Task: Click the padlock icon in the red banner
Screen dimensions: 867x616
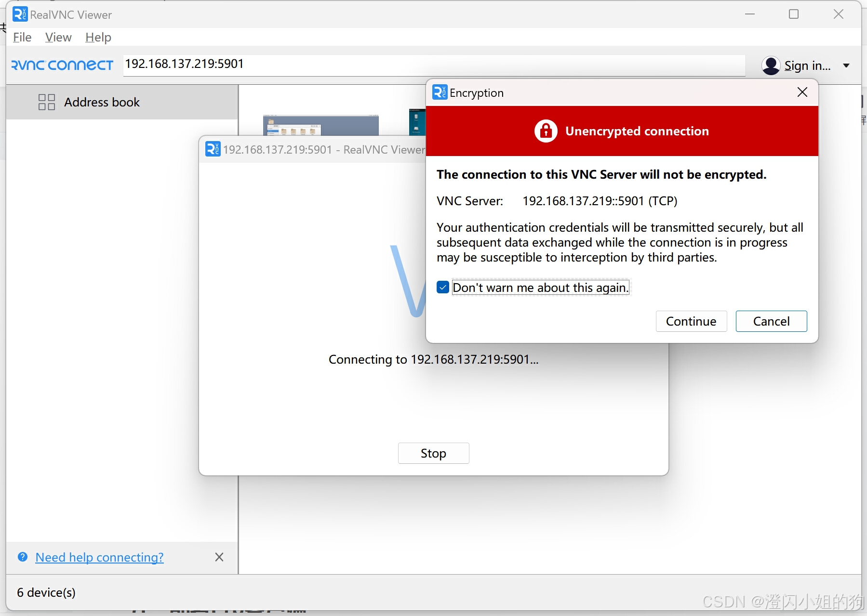Action: (546, 131)
